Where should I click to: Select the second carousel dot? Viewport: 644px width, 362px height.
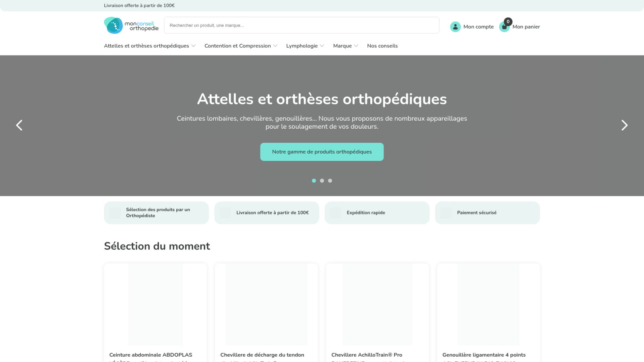click(322, 181)
